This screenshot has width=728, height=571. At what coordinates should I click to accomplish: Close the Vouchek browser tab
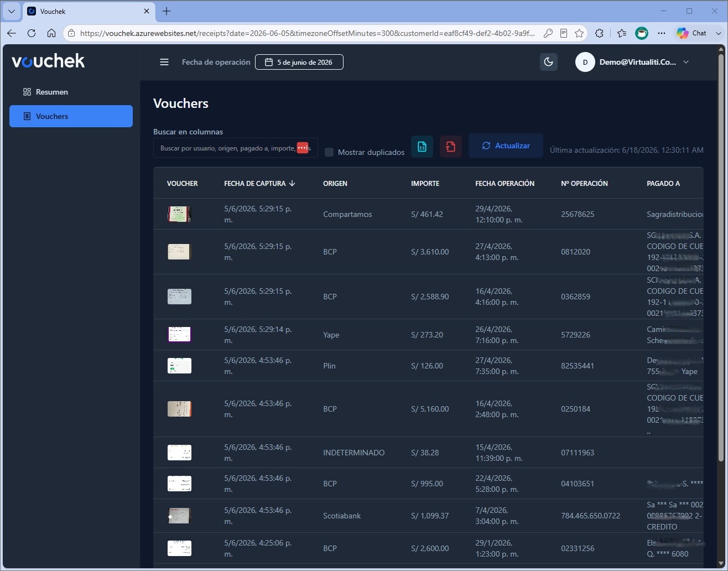click(x=147, y=11)
